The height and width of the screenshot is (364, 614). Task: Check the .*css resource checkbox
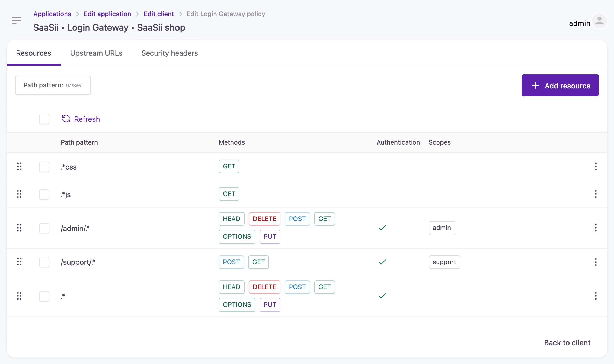[x=44, y=167]
